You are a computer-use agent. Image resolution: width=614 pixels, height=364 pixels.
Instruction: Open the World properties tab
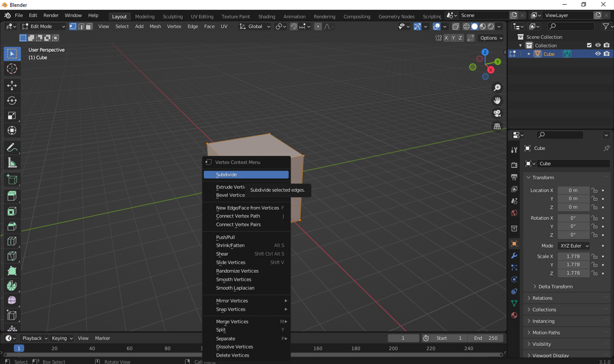click(x=514, y=213)
